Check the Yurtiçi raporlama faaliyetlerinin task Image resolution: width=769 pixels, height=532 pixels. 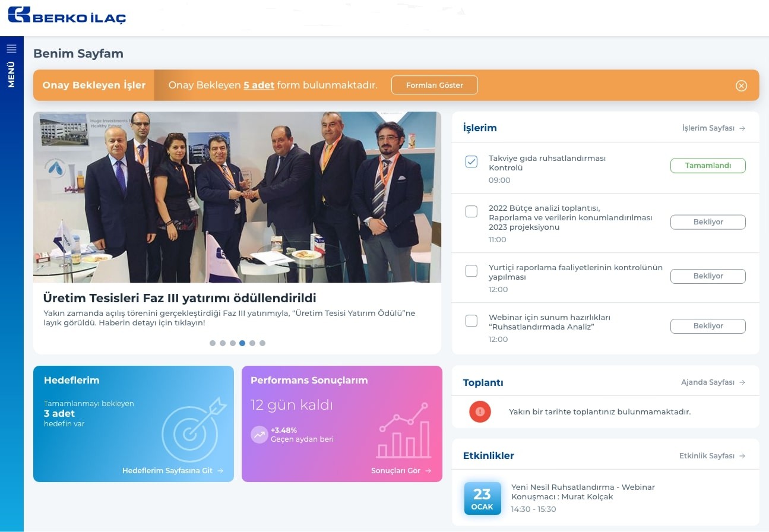pos(471,271)
